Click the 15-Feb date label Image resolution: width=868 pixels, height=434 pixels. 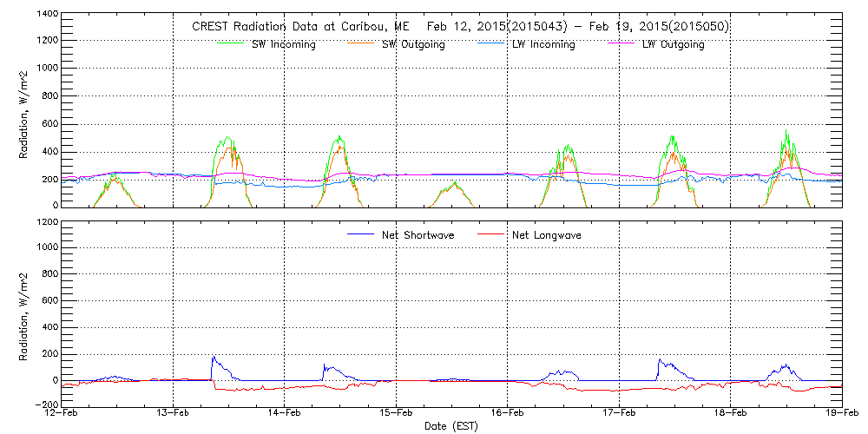[397, 413]
